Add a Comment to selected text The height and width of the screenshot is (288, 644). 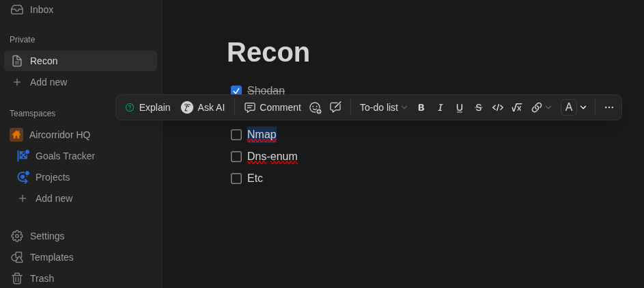tap(272, 108)
